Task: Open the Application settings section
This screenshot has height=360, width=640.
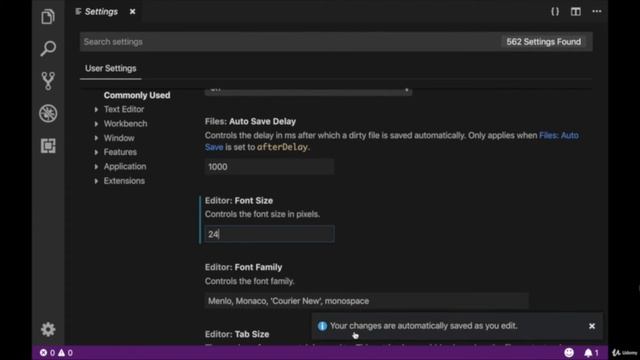Action: (124, 167)
